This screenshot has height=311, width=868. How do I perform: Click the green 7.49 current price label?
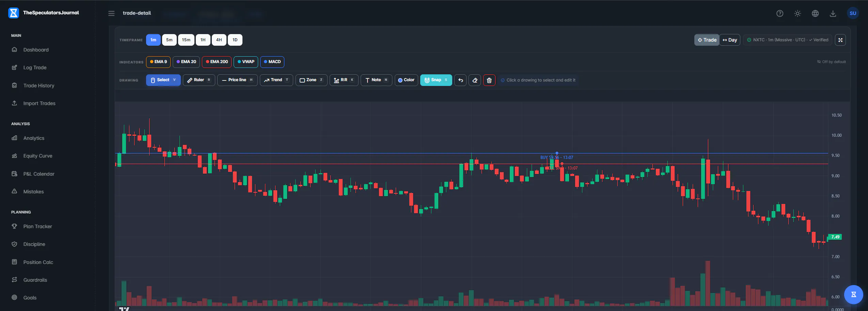(835, 237)
